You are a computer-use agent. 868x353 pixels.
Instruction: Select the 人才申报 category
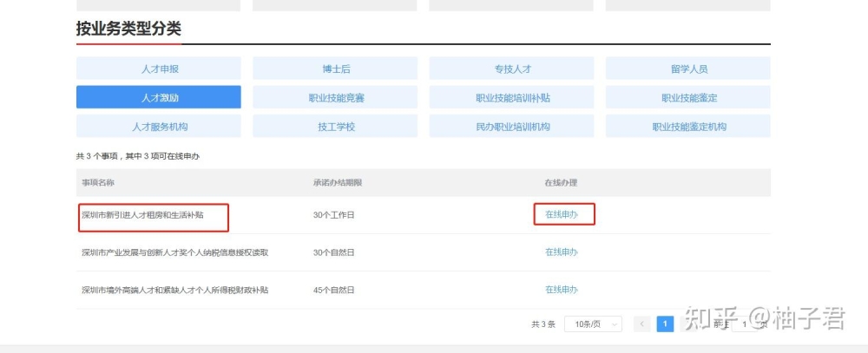pos(159,69)
